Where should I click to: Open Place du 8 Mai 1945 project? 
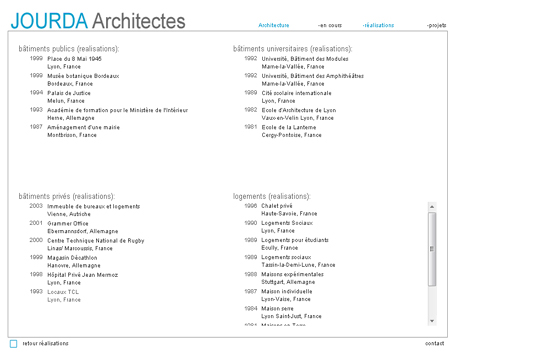[x=74, y=59]
